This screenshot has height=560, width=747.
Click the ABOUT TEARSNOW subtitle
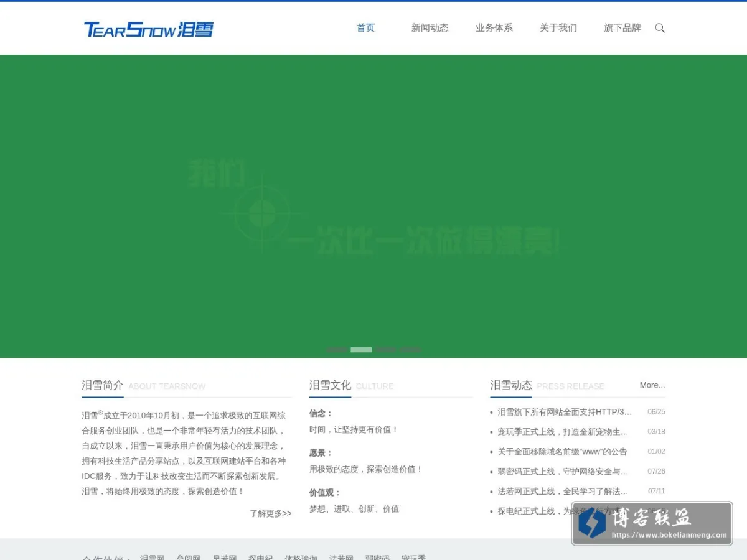[167, 386]
